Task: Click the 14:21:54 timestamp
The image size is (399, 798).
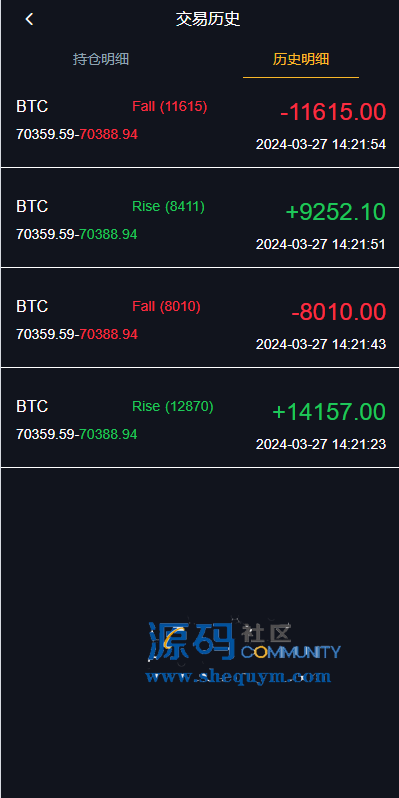Action: tap(359, 145)
